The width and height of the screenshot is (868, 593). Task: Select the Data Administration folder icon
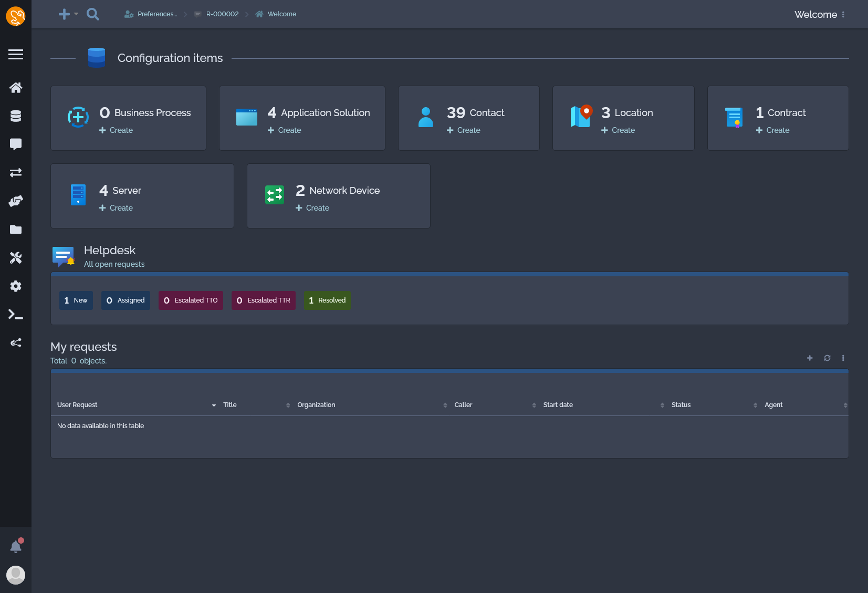16,230
